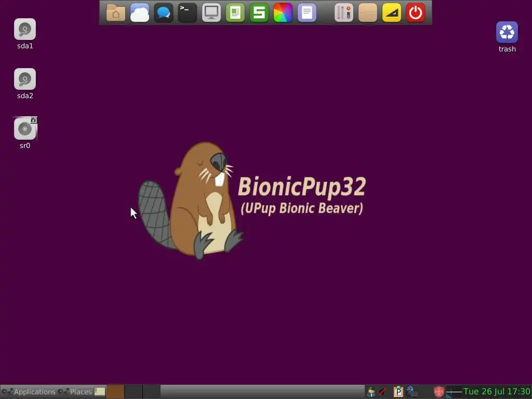Select the sr0 optical drive icon
Screen dimensions: 532x399
coord(25,129)
